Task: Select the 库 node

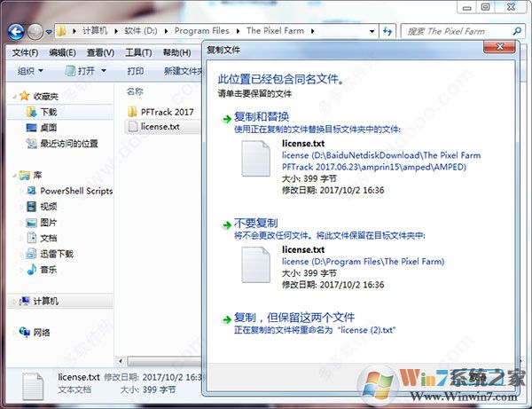Action: pos(37,176)
